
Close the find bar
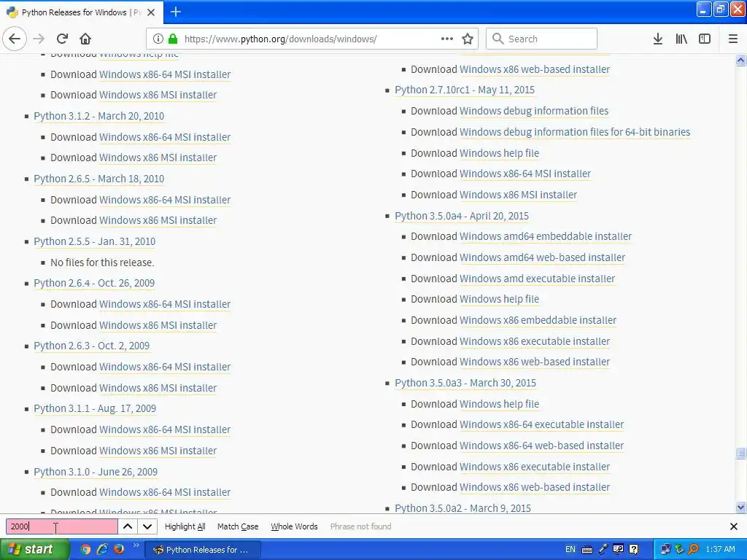coord(734,526)
